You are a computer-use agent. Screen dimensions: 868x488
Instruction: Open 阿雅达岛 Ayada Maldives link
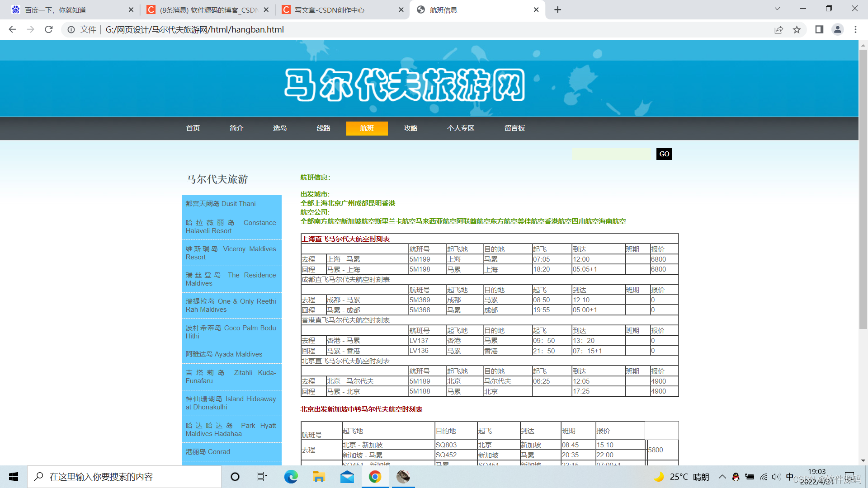(x=224, y=354)
